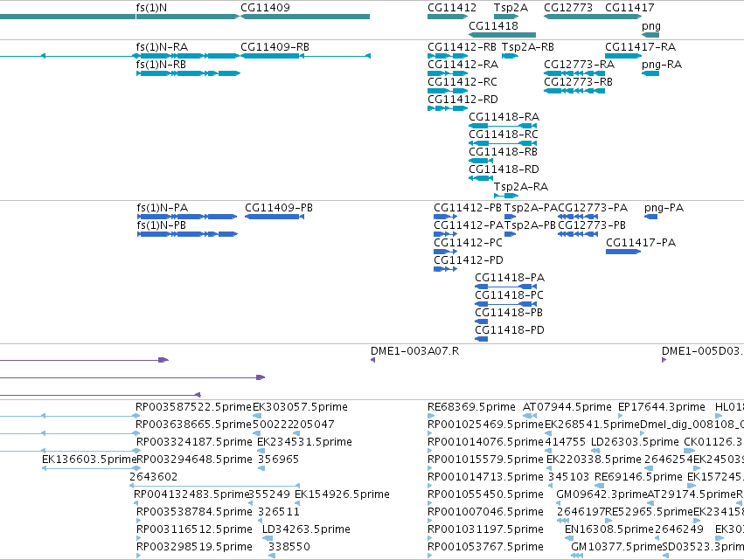Select protein CG11412-PB

[468, 208]
